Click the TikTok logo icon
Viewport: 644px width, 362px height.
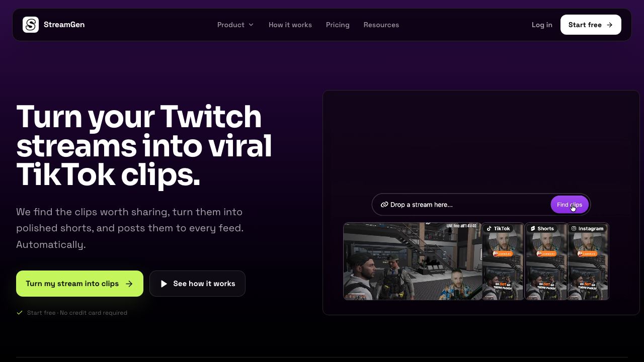[x=489, y=228]
